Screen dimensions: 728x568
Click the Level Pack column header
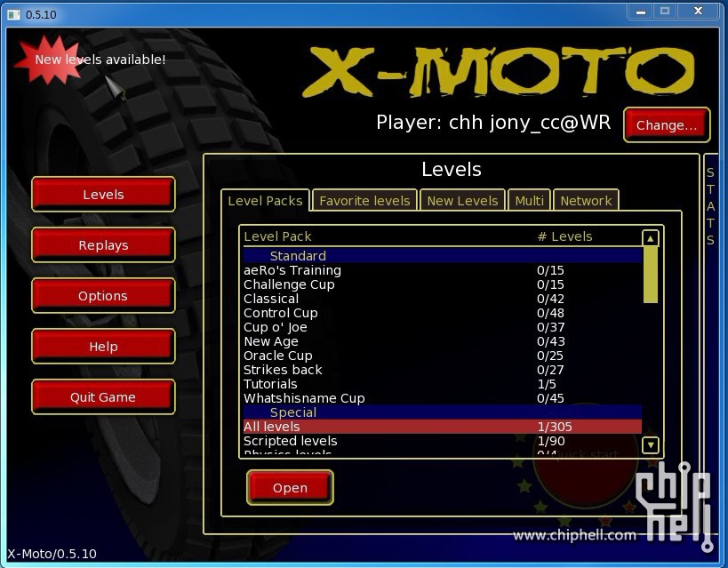pos(277,236)
